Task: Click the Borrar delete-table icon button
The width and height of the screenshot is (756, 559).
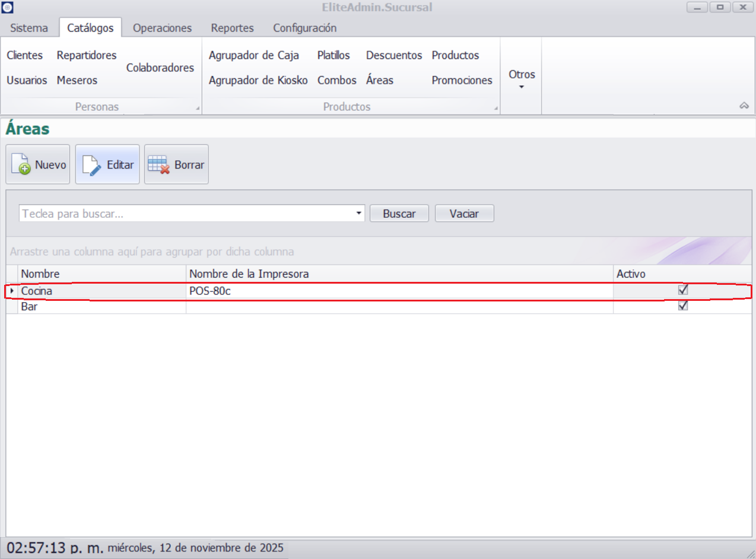Action: tap(176, 164)
